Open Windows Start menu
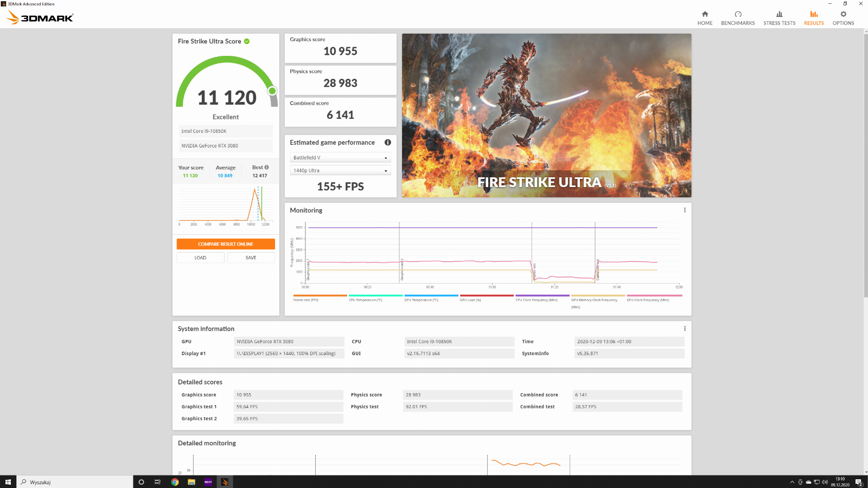Viewport: 868px width, 488px height. click(8, 482)
